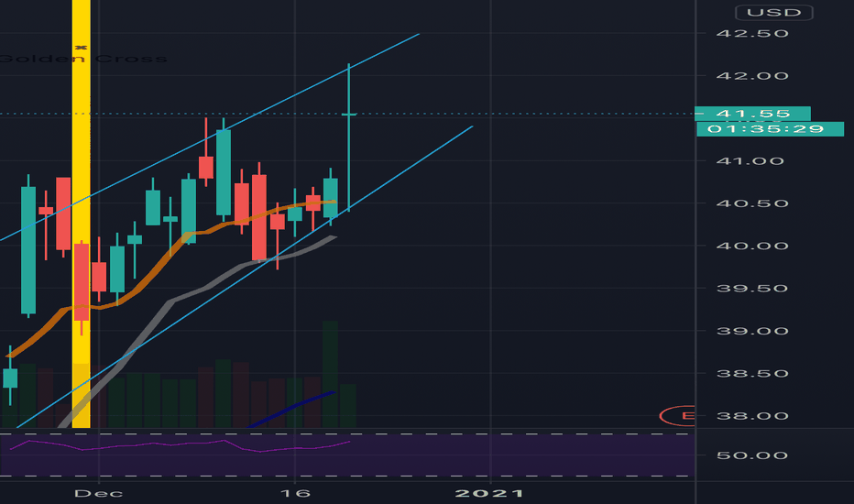Click the 42.00 price axis label

752,76
